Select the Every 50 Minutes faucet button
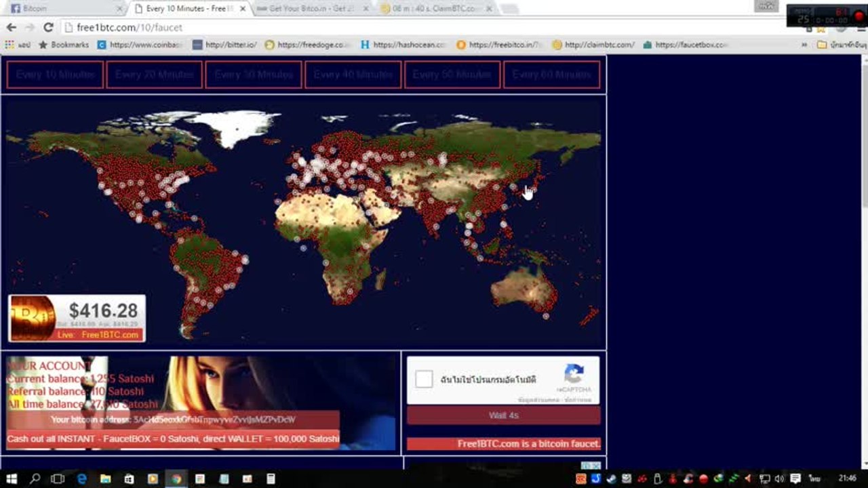This screenshot has width=868, height=488. 452,75
